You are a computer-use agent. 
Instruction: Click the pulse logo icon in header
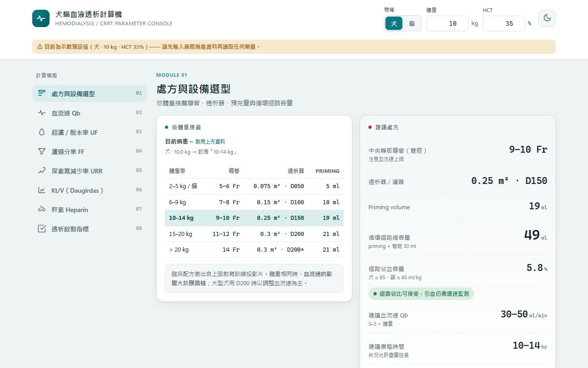click(41, 18)
